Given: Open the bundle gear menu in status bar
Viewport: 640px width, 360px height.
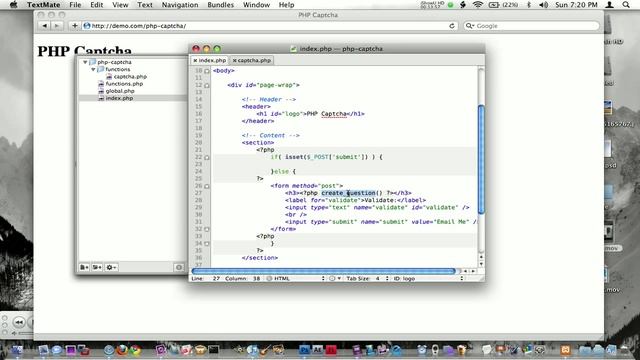Looking at the screenshot, I should pos(335,278).
